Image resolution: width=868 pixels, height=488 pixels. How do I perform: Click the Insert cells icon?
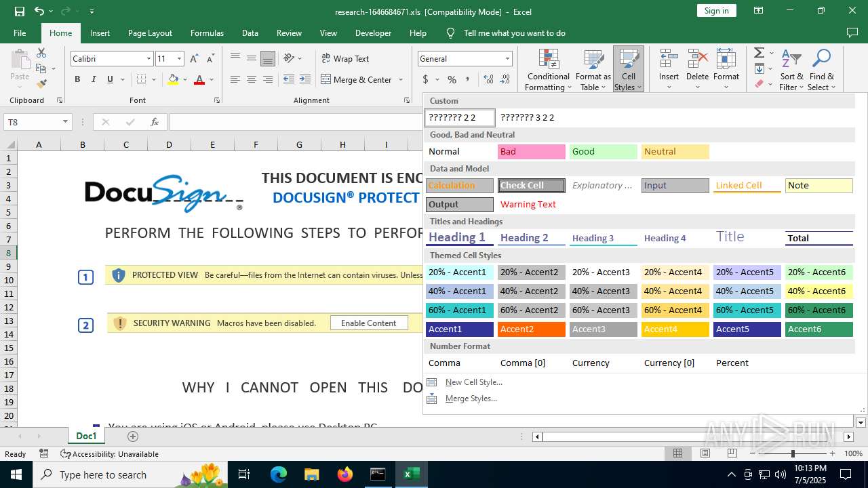[669, 60]
